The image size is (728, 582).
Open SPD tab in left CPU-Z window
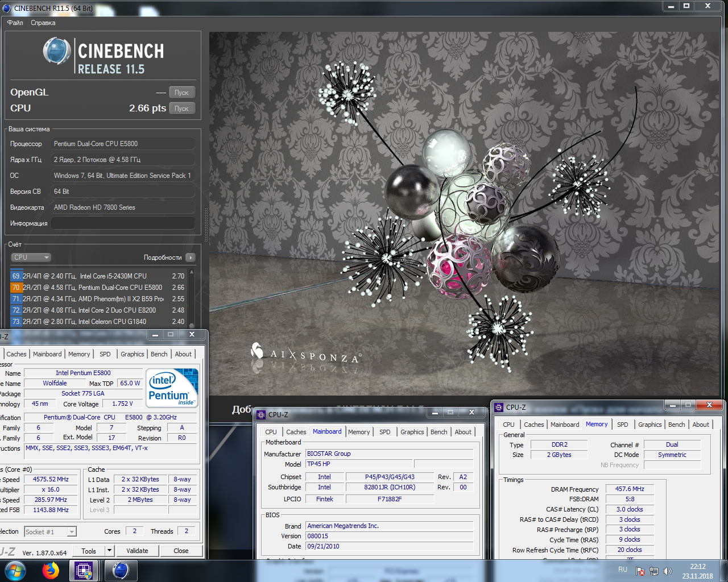point(105,354)
